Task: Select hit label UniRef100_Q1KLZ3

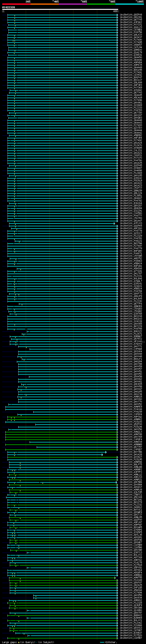Action: point(131,27)
